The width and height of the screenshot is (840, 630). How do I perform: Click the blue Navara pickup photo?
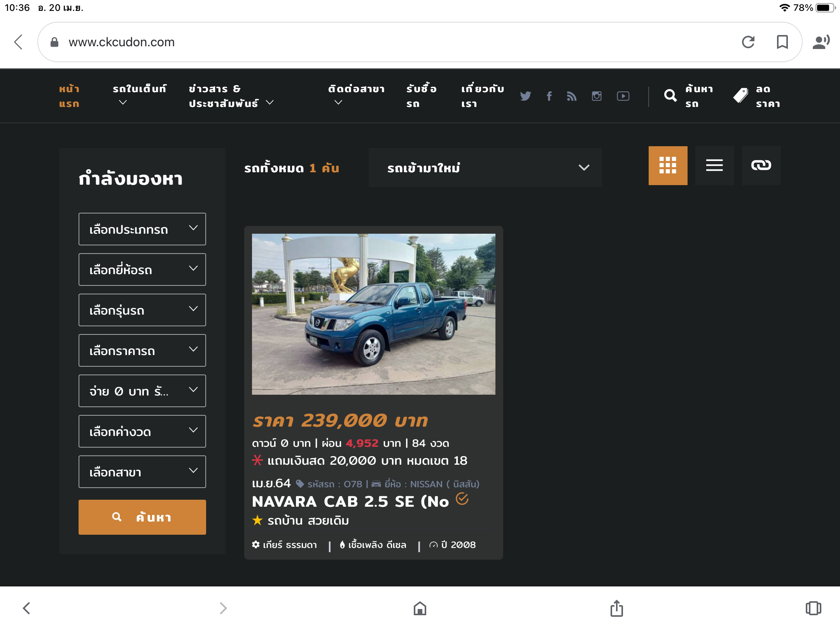point(373,314)
